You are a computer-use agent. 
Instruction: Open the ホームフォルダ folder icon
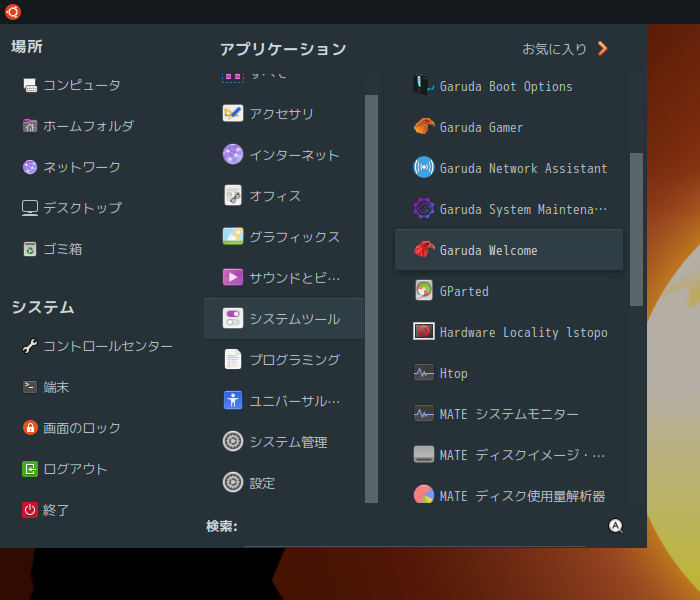click(30, 126)
